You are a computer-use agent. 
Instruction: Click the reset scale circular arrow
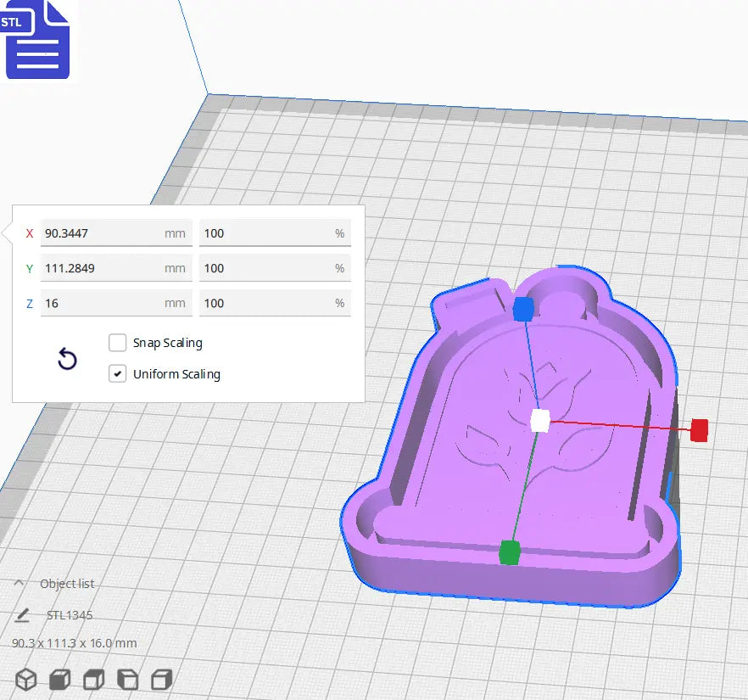[66, 360]
